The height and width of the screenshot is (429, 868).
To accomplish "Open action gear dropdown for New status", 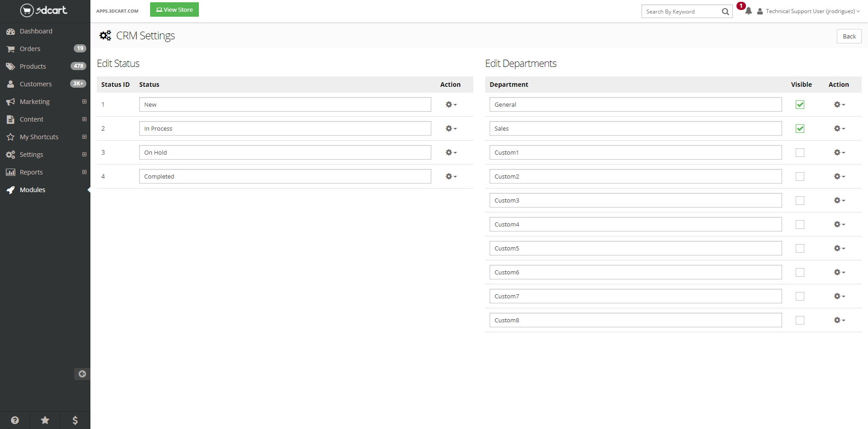I will pos(451,105).
